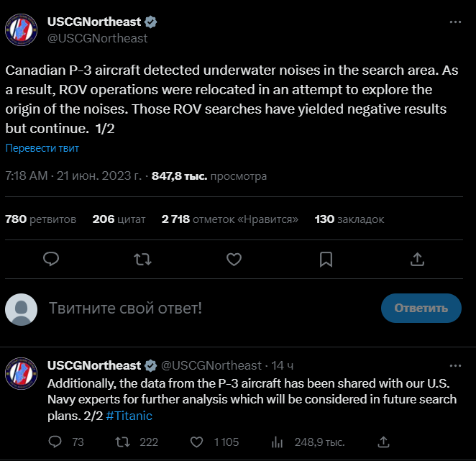Click the retweet icon under main tweet
The width and height of the screenshot is (476, 461).
point(142,258)
